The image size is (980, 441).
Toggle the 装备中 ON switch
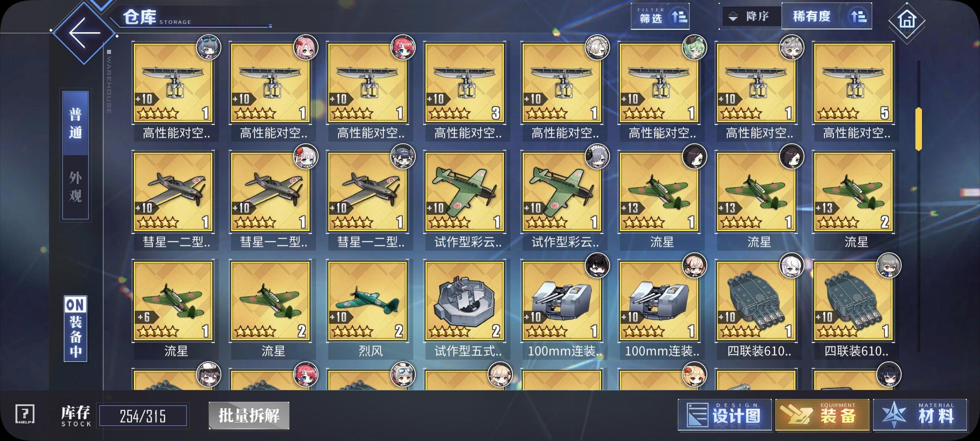pos(76,329)
